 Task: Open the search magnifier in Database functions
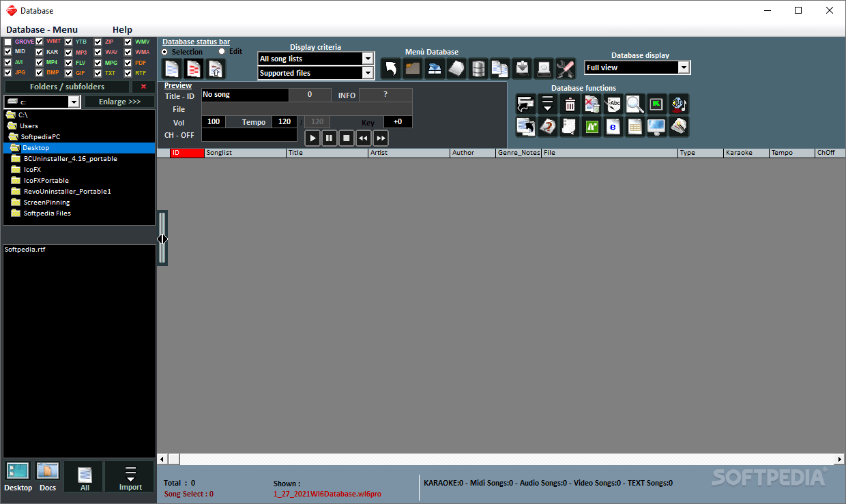pyautogui.click(x=634, y=104)
